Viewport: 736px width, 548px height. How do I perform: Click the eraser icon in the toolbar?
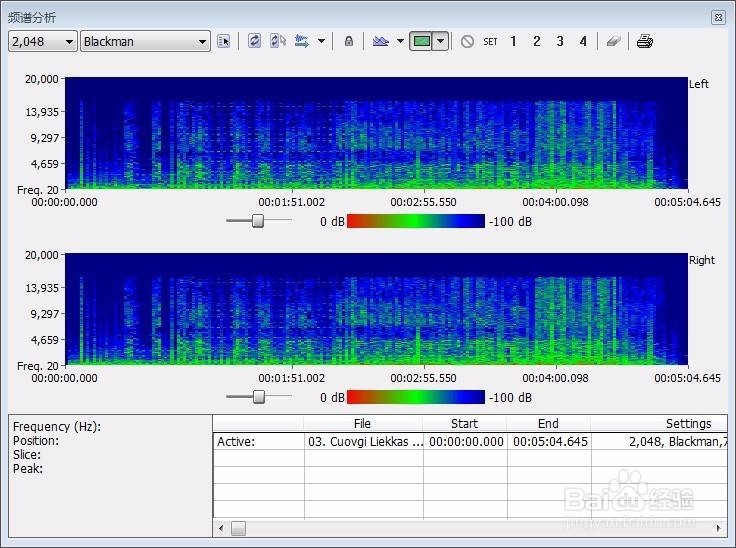tap(613, 41)
